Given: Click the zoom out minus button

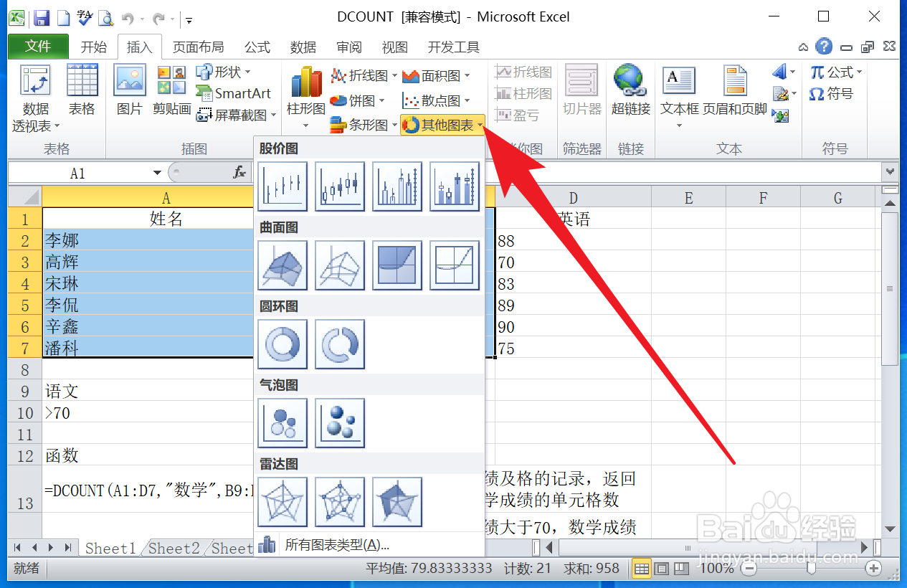Looking at the screenshot, I should tap(749, 569).
